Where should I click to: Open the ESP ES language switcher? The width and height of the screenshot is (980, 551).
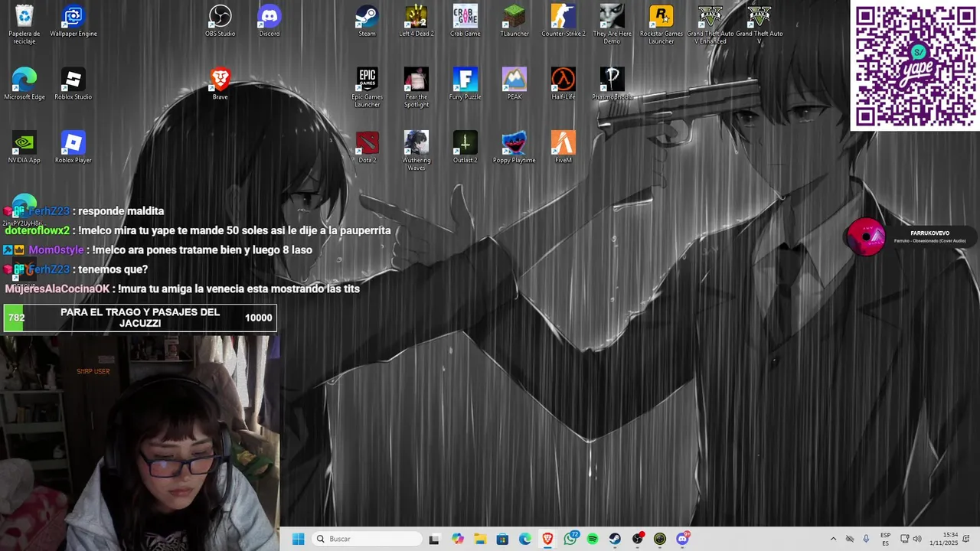pos(885,539)
